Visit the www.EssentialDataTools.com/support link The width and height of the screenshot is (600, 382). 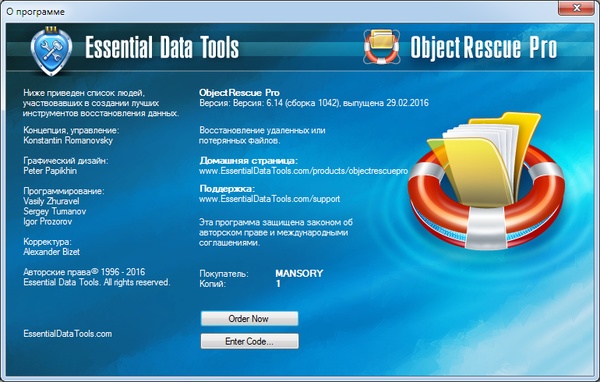pos(269,199)
